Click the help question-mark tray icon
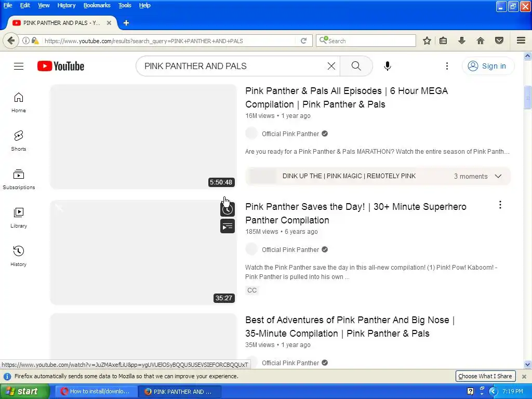 [470, 391]
